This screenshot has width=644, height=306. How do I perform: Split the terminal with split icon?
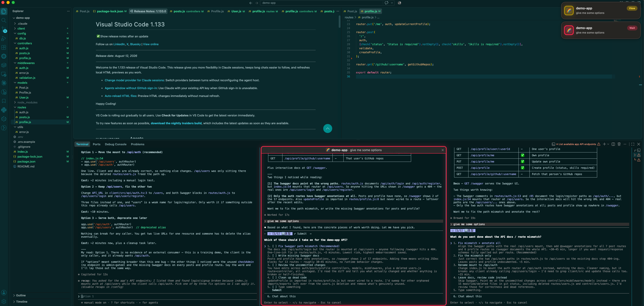pyautogui.click(x=613, y=144)
